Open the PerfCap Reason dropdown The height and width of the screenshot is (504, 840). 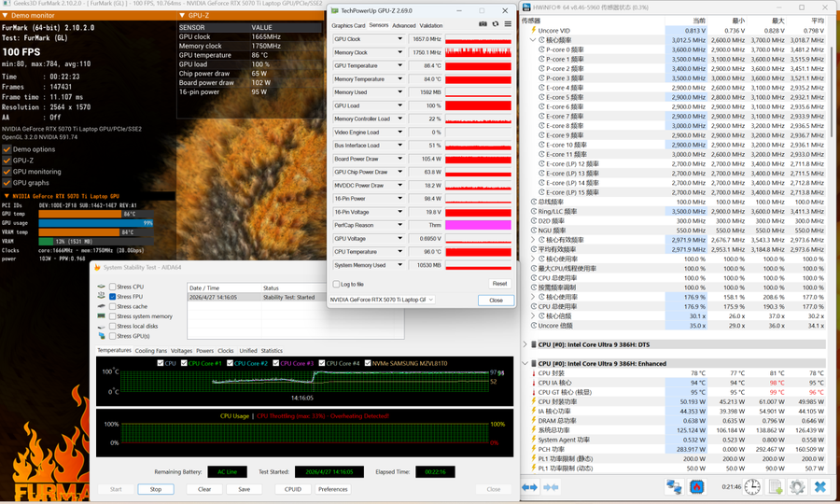point(399,225)
